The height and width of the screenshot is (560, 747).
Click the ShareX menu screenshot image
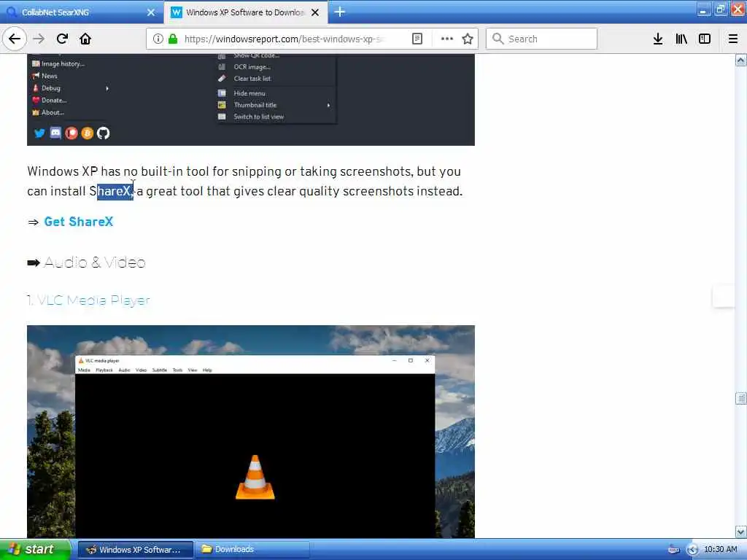tap(251, 99)
